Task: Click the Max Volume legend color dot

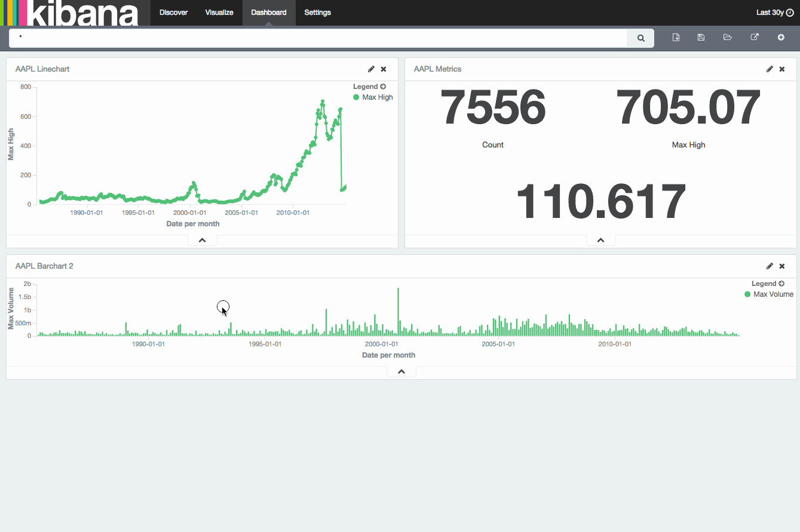Action: click(x=747, y=294)
